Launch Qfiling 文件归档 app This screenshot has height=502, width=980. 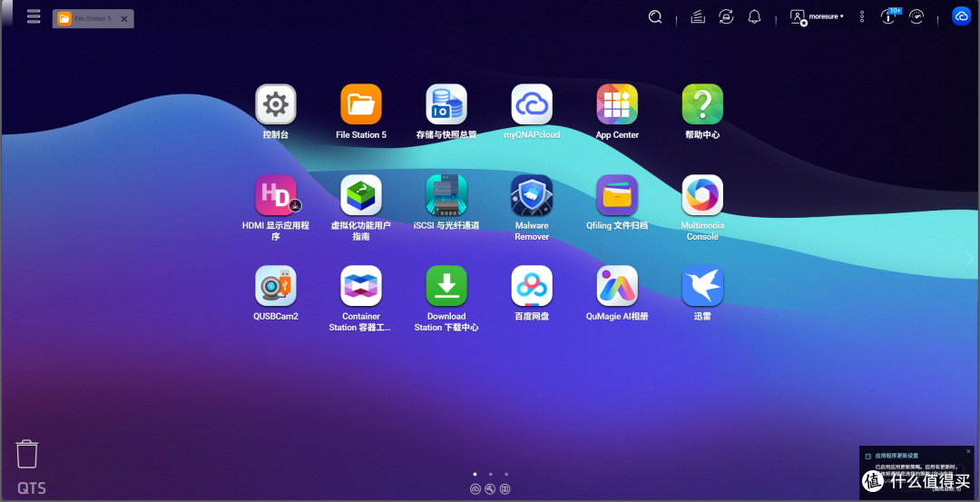pyautogui.click(x=617, y=195)
